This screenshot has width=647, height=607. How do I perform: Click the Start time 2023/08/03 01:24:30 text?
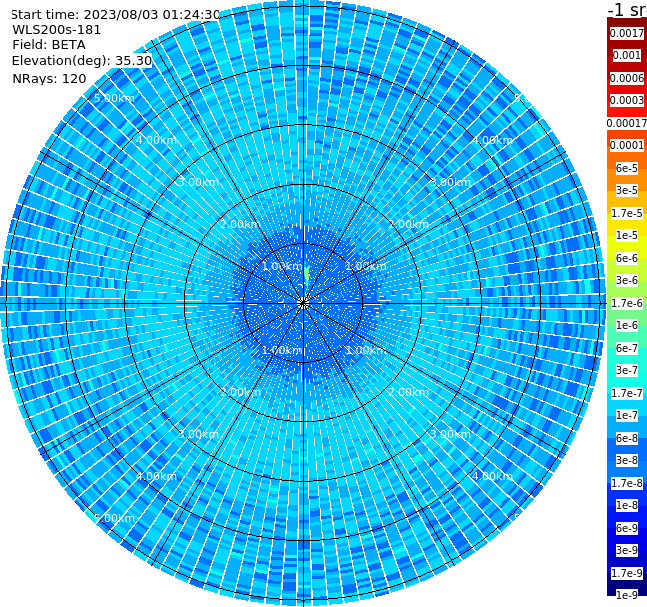(115, 14)
